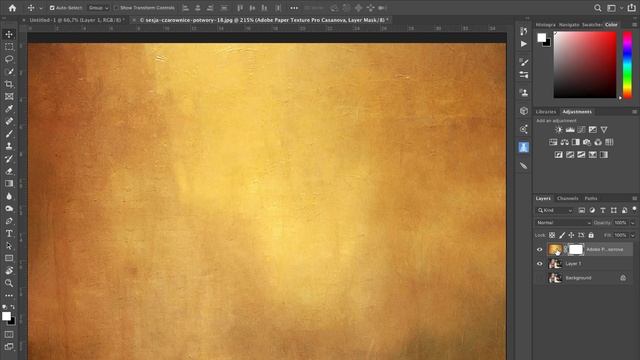The image size is (640, 360).
Task: Select the Rectangle shape tool
Action: (x=9, y=258)
